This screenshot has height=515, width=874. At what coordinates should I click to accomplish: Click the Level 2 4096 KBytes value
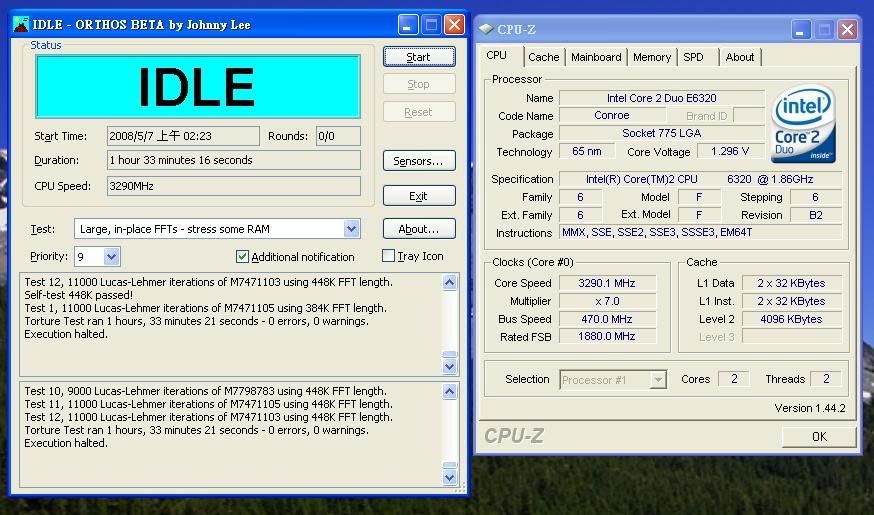(x=792, y=319)
